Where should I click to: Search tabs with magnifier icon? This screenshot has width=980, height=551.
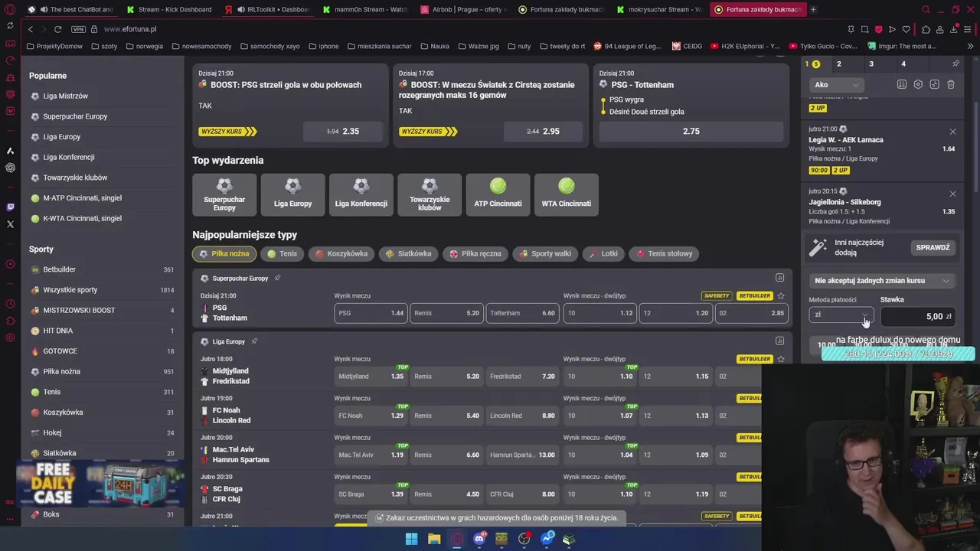click(926, 9)
